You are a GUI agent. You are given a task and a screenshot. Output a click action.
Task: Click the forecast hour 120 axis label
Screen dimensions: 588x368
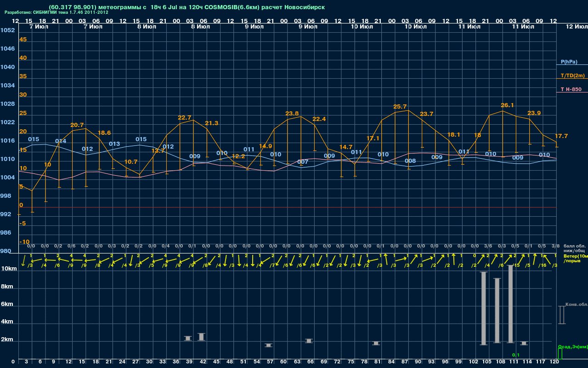554,362
